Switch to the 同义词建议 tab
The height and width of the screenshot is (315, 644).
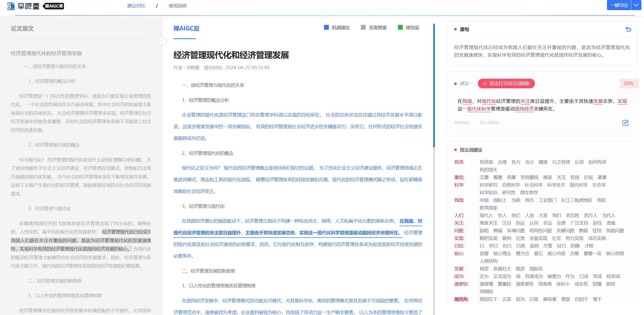click(489, 123)
